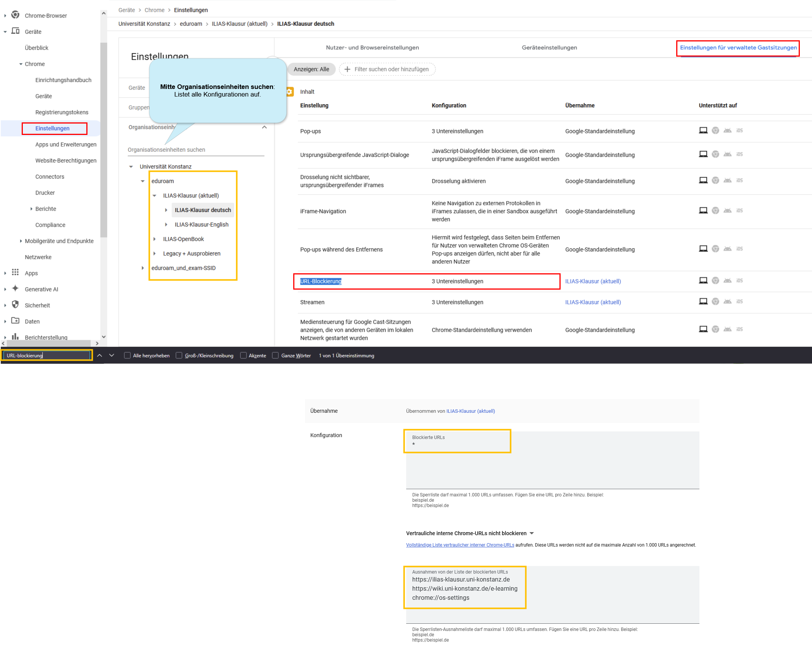Click the Streamen setting name

[312, 302]
